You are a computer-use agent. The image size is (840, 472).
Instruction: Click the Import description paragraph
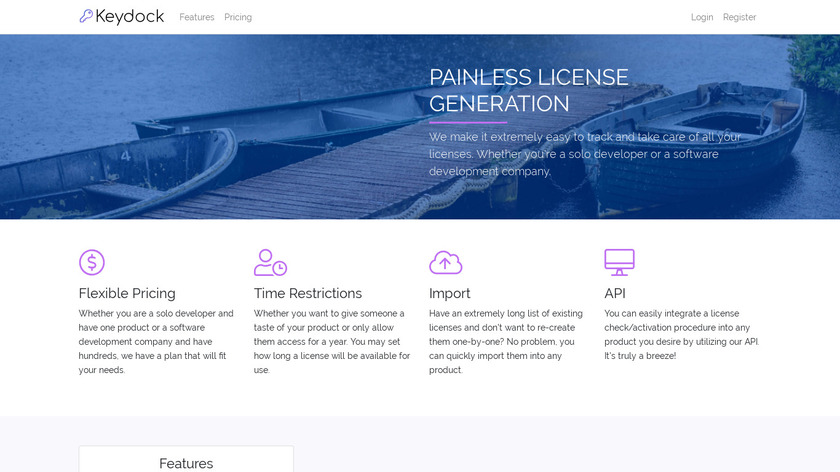click(x=506, y=342)
